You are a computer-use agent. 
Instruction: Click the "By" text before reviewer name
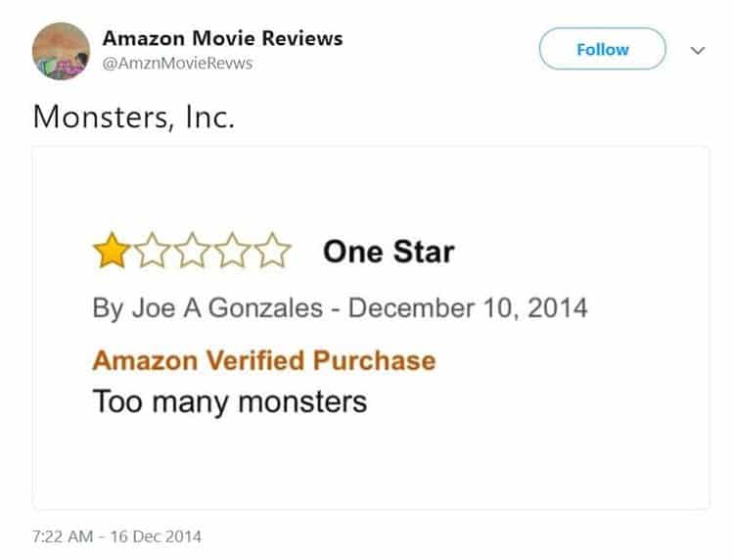(107, 308)
